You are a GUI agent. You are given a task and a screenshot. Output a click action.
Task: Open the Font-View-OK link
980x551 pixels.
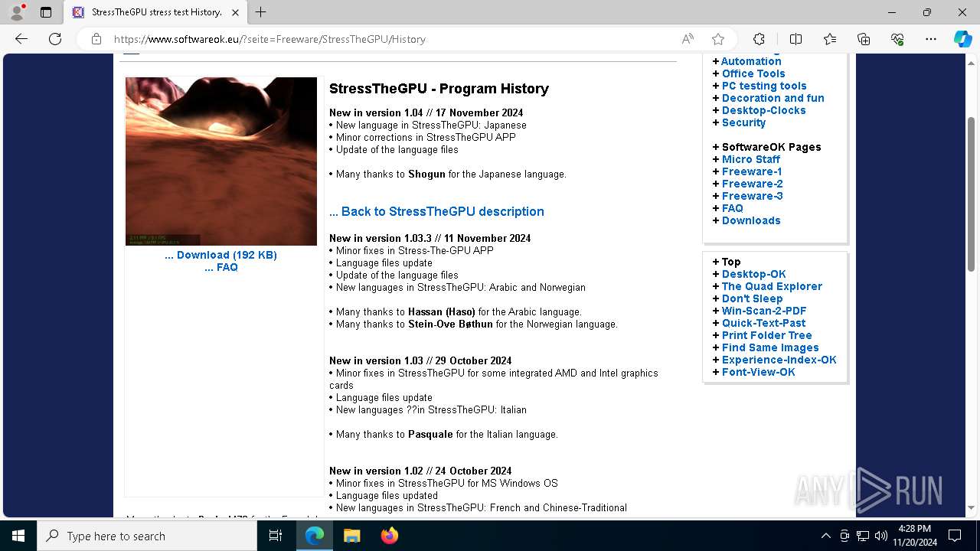[759, 372]
